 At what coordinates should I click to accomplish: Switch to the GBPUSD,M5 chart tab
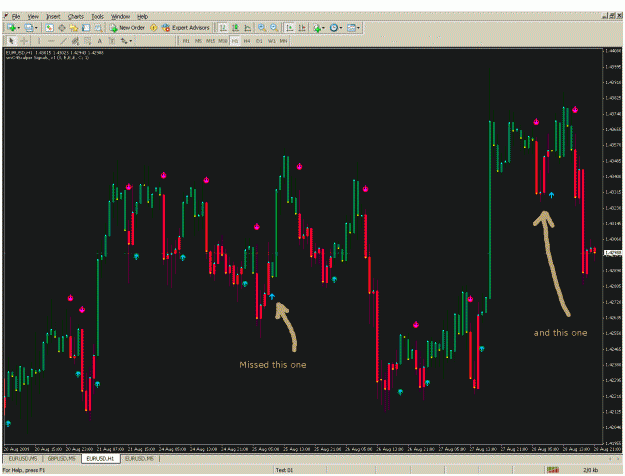pyautogui.click(x=61, y=459)
